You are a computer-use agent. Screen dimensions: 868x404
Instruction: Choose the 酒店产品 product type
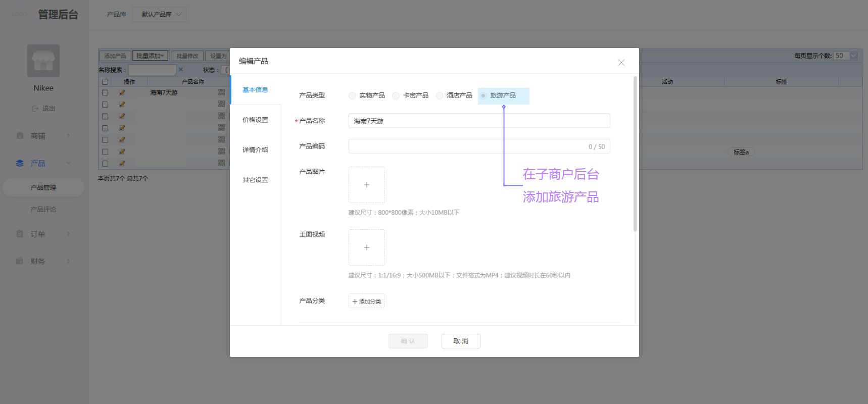(440, 95)
